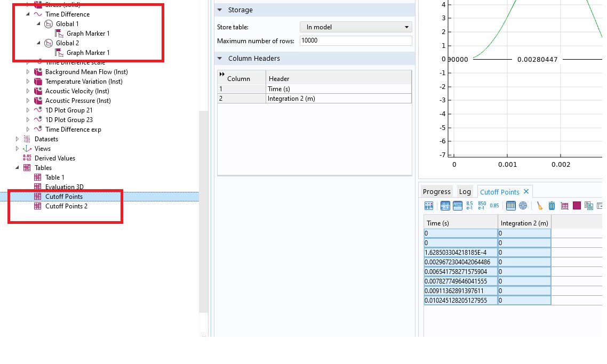This screenshot has width=607, height=364.
Task: Collapse the Column Headers section
Action: [x=220, y=59]
